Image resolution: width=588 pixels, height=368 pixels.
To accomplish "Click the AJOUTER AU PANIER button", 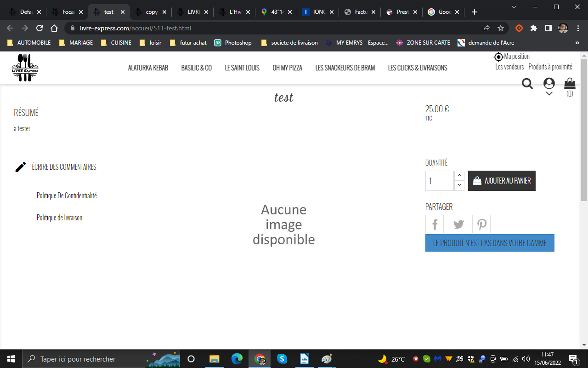I will [x=502, y=181].
